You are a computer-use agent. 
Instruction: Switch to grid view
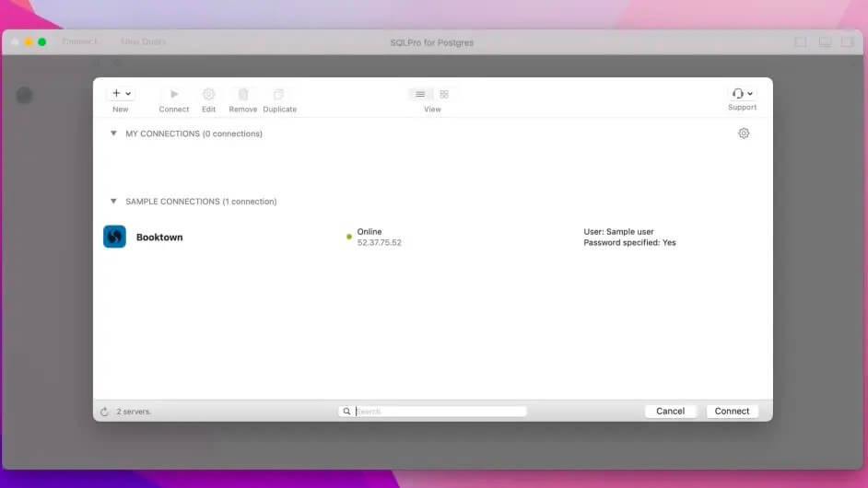coord(444,95)
